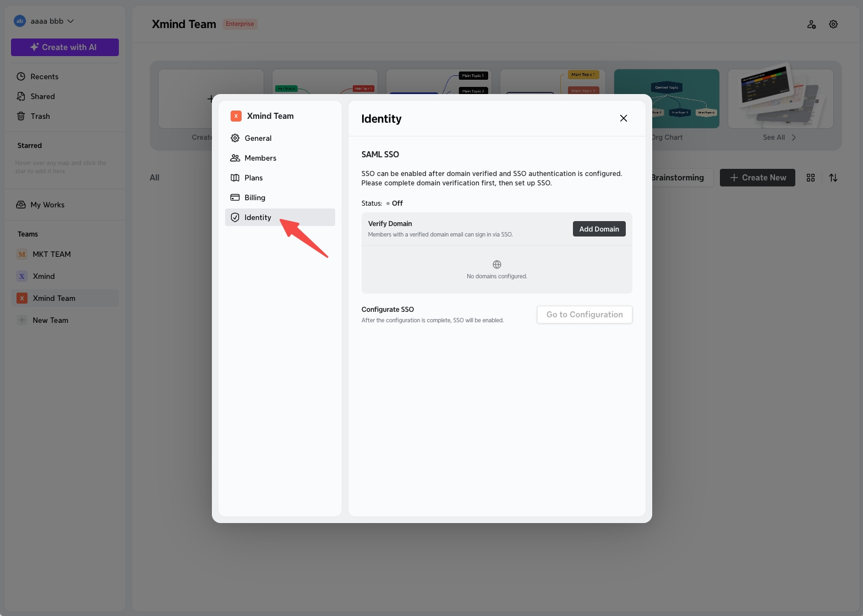Click the Trash bin icon
Viewport: 863px width, 616px height.
pyautogui.click(x=21, y=116)
